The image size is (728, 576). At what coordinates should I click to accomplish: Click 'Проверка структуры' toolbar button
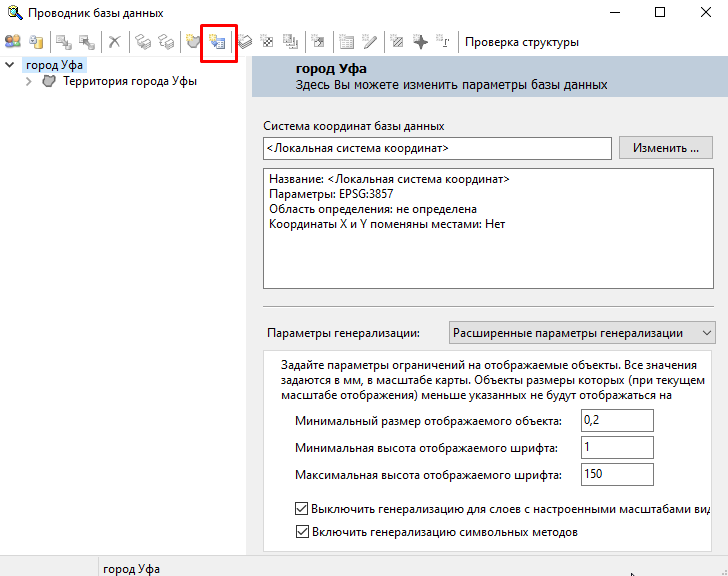coord(522,42)
